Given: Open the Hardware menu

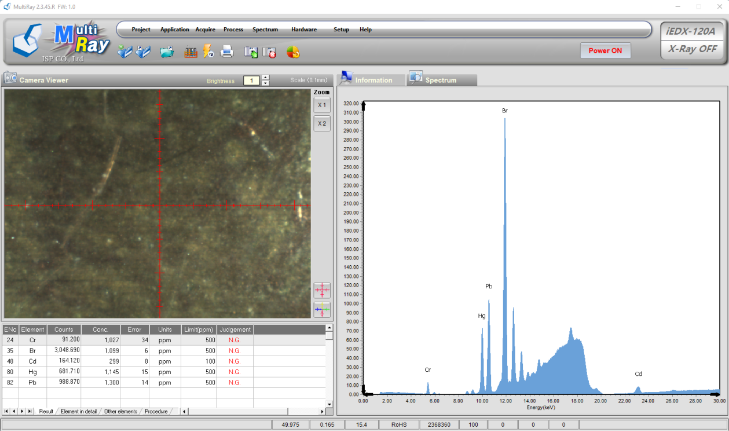Looking at the screenshot, I should pos(304,29).
